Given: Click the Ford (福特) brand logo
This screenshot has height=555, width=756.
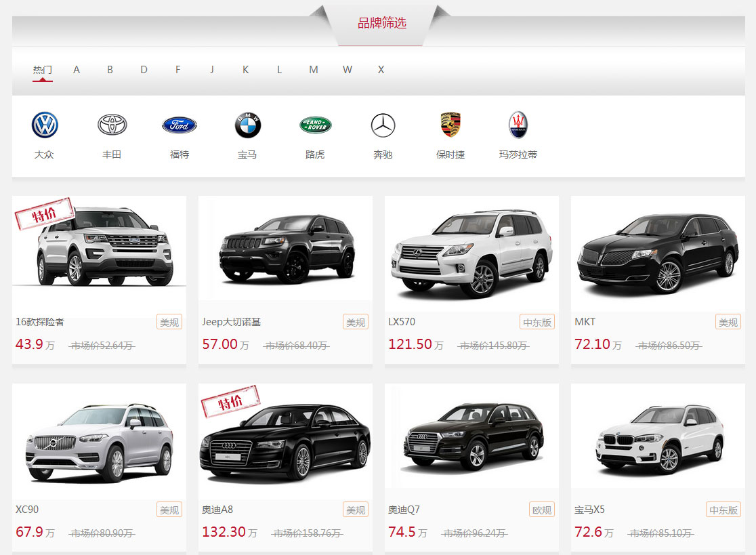Looking at the screenshot, I should [x=180, y=125].
